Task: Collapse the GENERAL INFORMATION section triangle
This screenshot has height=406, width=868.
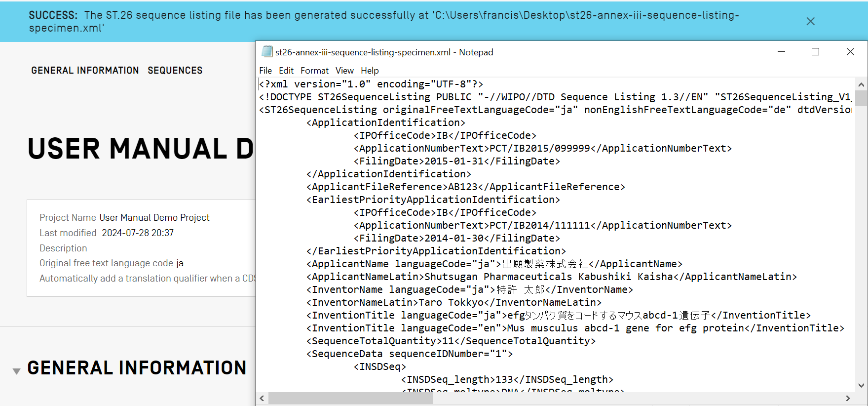Action: click(x=16, y=371)
